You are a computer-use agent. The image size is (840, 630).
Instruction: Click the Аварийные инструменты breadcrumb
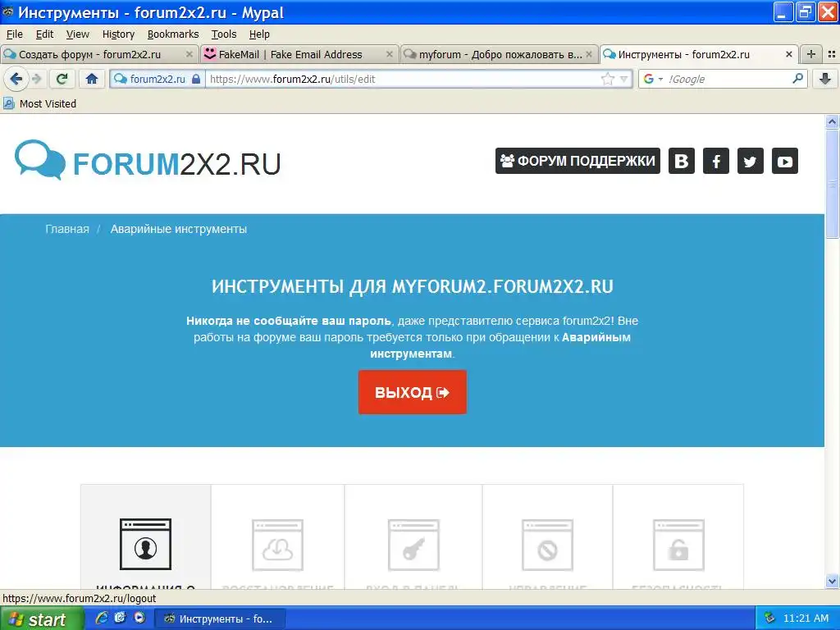(x=178, y=229)
